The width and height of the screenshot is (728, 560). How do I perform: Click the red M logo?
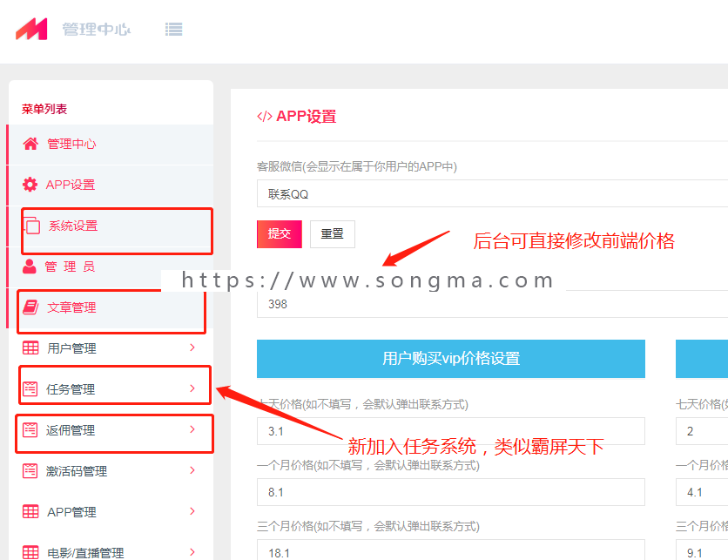(x=31, y=29)
